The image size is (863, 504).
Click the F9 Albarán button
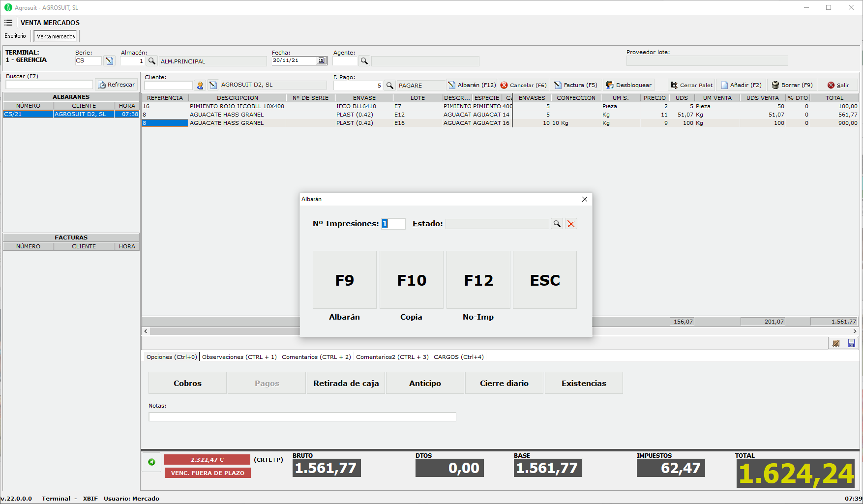(x=345, y=280)
